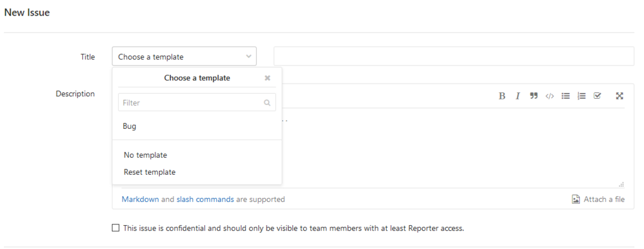Insert a quote via toolbar icon
The width and height of the screenshot is (644, 249).
tap(534, 96)
